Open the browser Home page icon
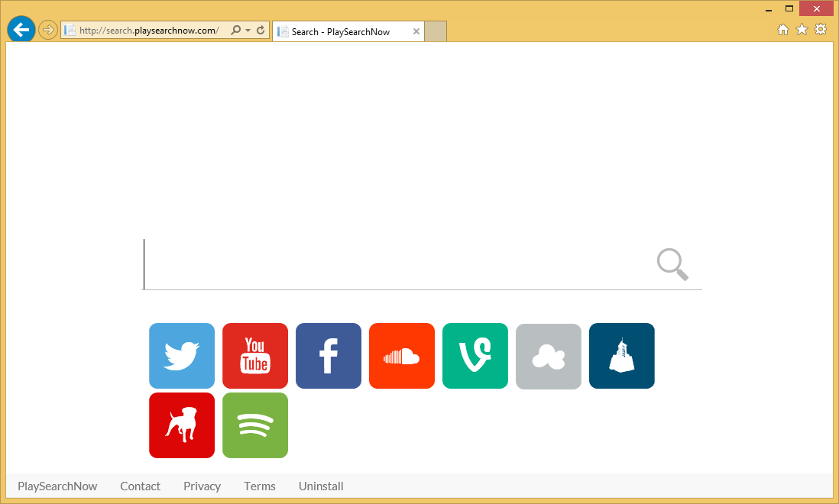This screenshot has height=504, width=839. click(x=783, y=29)
